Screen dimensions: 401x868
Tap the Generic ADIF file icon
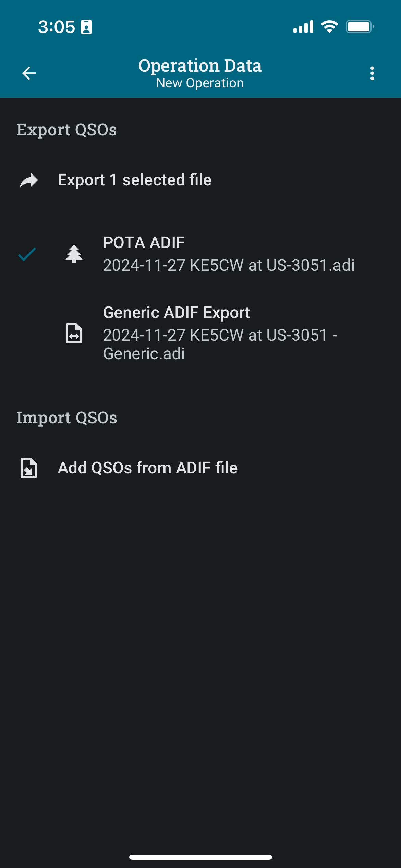[74, 333]
